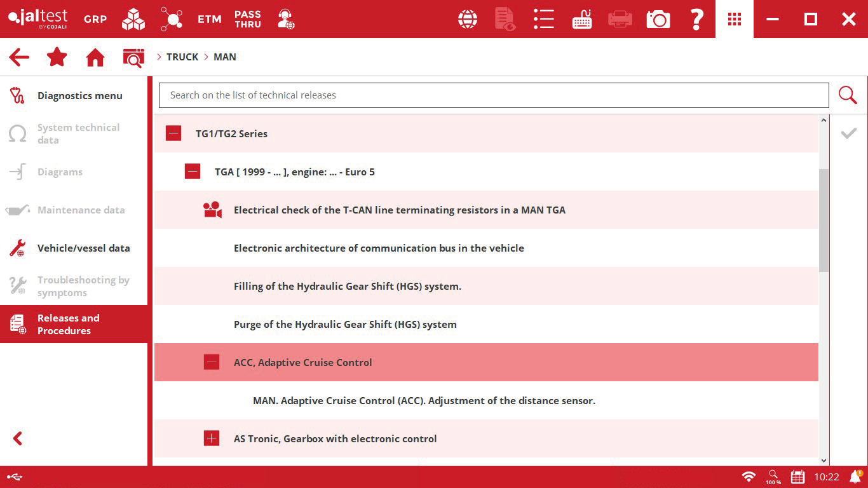Open help question mark icon
This screenshot has width=868, height=488.
[x=696, y=19]
